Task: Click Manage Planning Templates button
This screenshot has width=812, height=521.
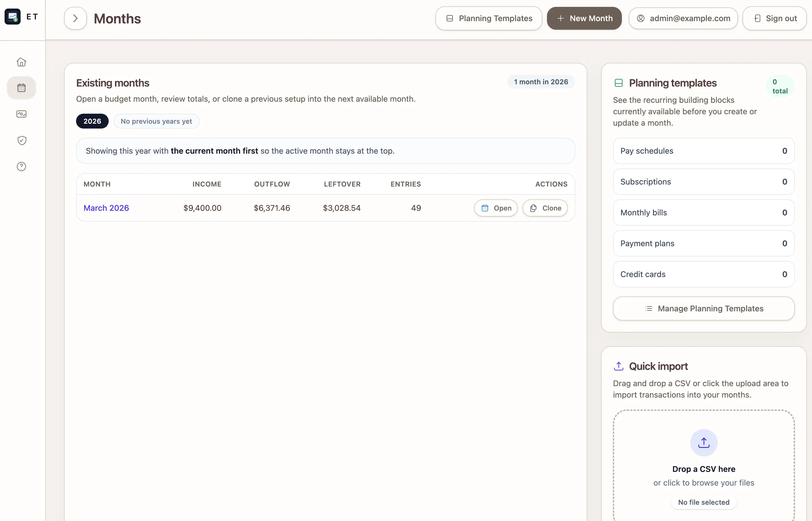Action: pyautogui.click(x=704, y=308)
